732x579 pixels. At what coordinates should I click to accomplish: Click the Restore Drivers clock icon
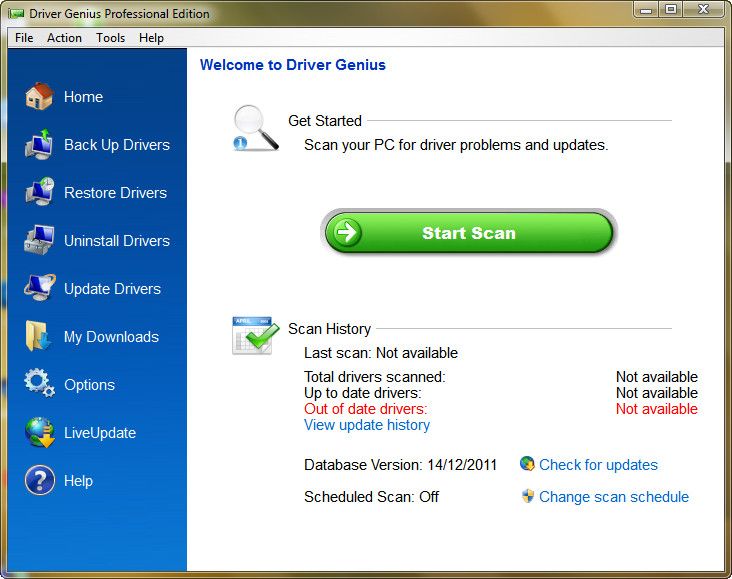click(39, 192)
